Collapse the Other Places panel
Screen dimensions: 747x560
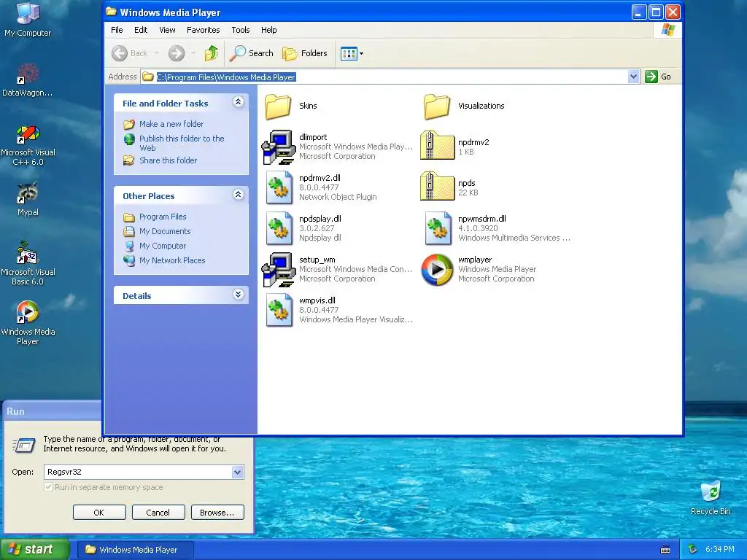(x=239, y=194)
